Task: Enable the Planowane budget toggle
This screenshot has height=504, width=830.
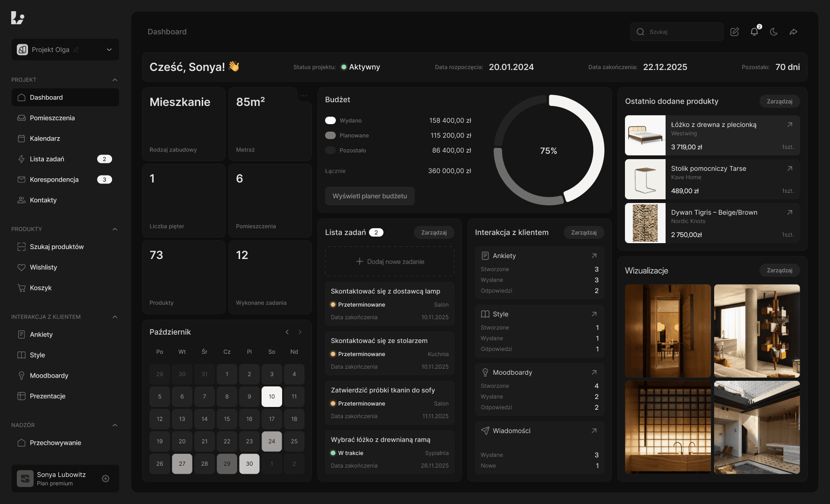Action: tap(330, 135)
